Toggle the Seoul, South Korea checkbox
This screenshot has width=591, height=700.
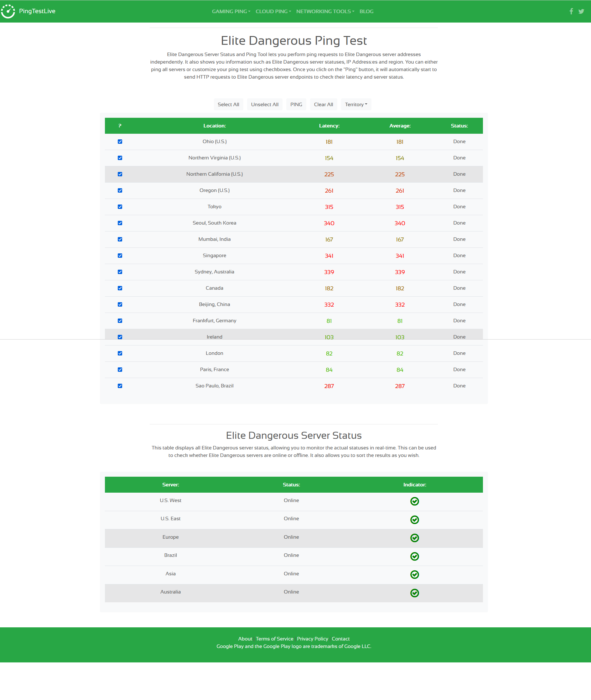click(x=120, y=223)
